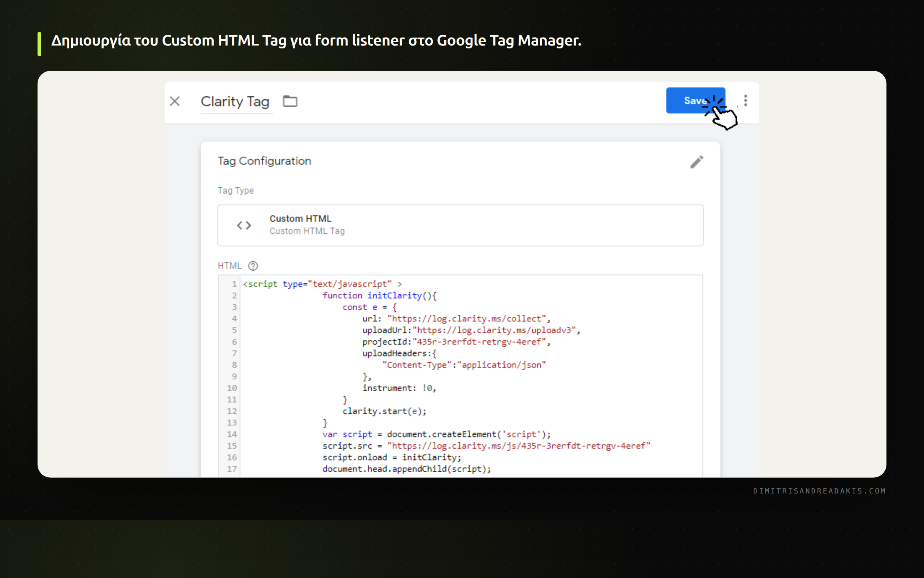
Task: Click the 'HTML' field label
Action: click(230, 266)
